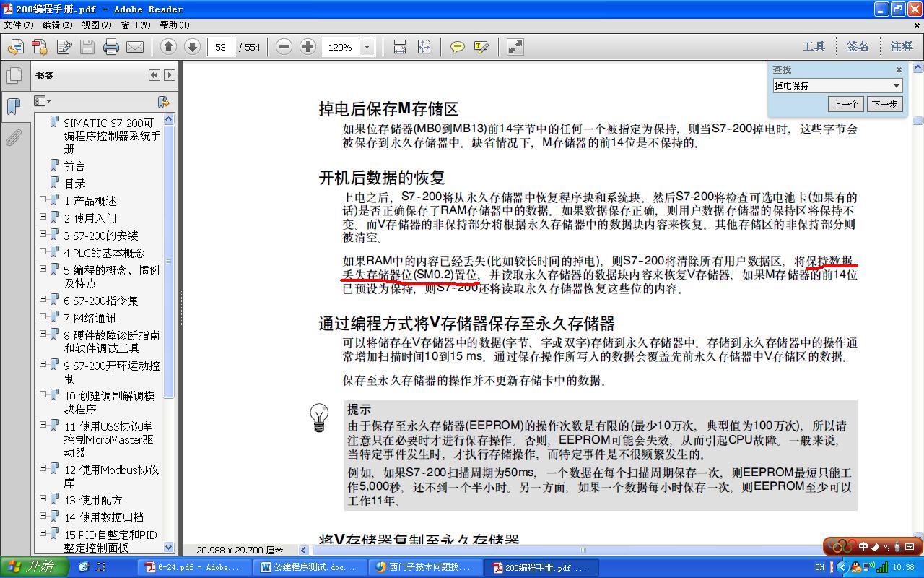Click the page number input field

(x=221, y=47)
